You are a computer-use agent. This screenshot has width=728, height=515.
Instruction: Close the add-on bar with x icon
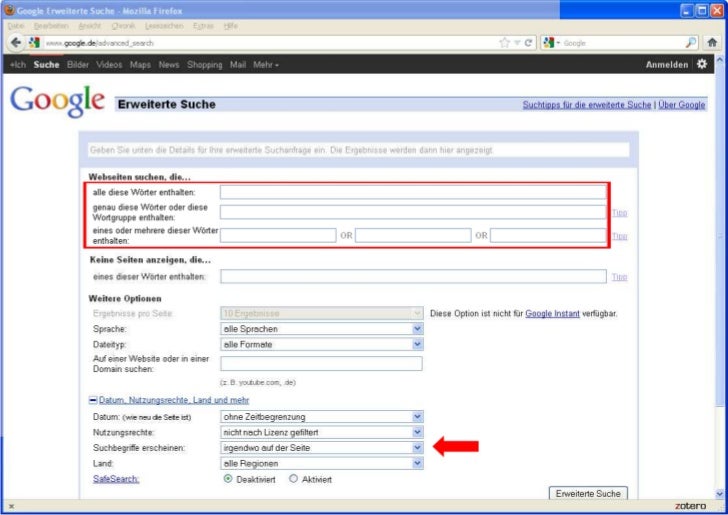pyautogui.click(x=11, y=507)
